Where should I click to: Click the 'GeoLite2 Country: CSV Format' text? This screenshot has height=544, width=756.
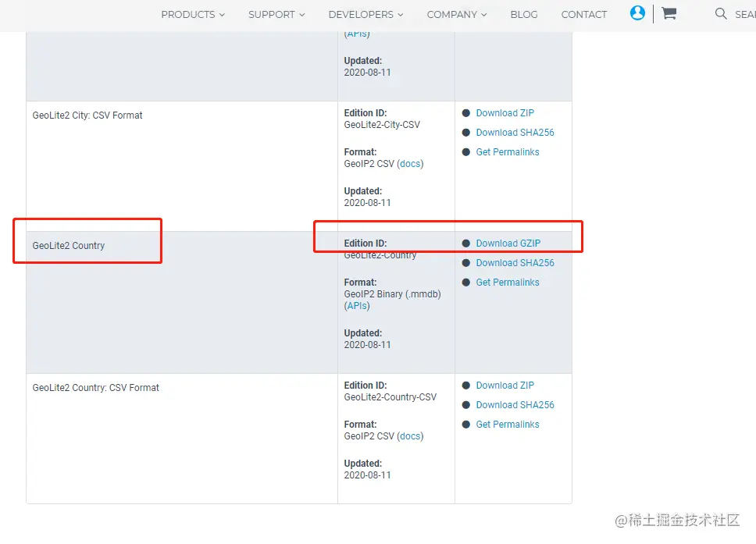pyautogui.click(x=95, y=387)
